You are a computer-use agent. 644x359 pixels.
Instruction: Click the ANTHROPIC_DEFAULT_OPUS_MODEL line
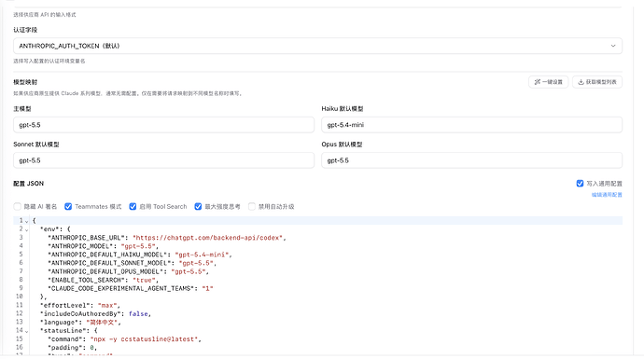[128, 271]
